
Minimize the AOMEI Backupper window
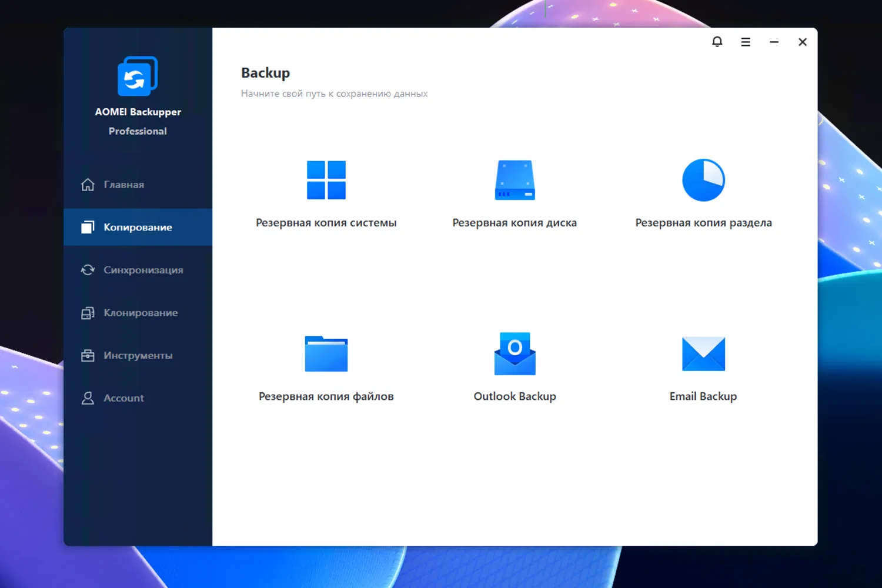pos(774,42)
